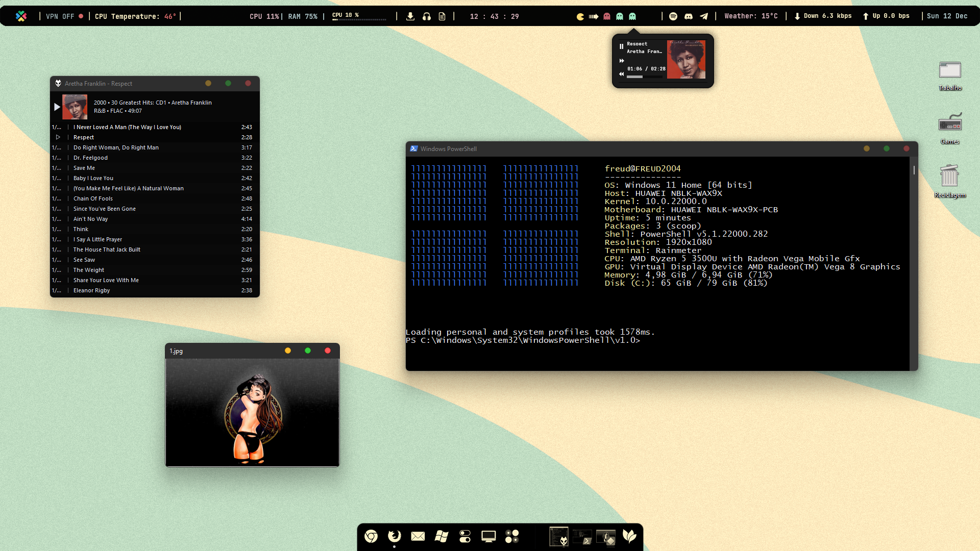Click the play arrow beside album header

pos(57,107)
